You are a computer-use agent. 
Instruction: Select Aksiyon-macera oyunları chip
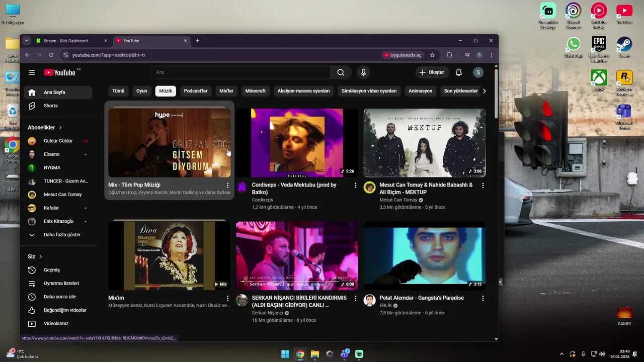click(304, 91)
